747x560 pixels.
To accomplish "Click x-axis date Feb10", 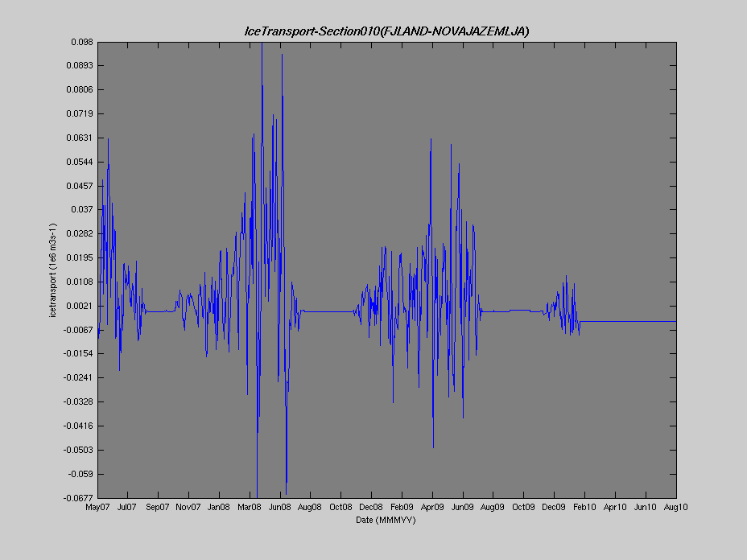I will point(584,507).
